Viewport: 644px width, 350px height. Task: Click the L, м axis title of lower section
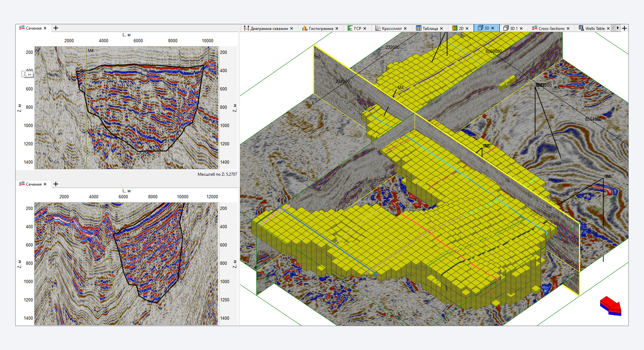126,191
